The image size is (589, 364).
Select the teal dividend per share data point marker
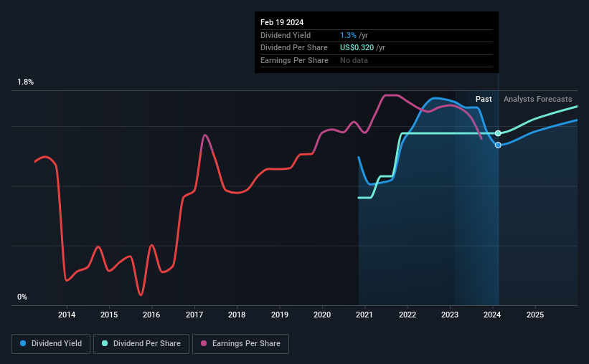(x=498, y=133)
